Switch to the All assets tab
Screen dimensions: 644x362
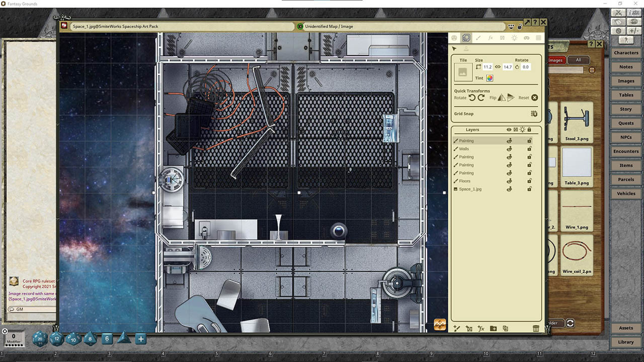[578, 60]
